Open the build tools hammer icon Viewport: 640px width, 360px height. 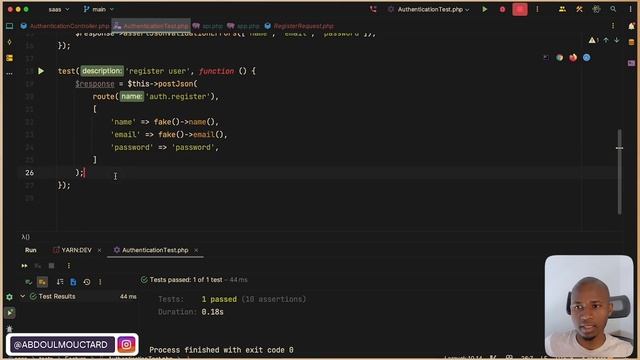(579, 9)
